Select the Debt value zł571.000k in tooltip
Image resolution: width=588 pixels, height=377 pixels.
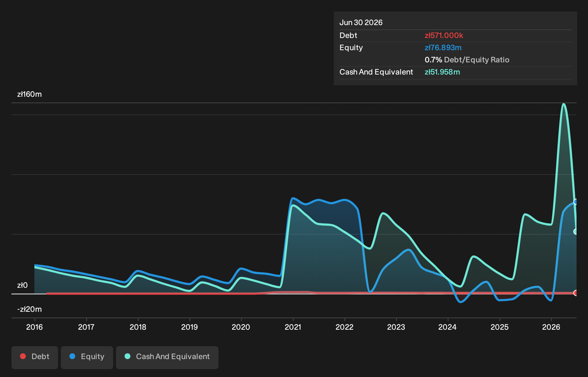tap(444, 35)
